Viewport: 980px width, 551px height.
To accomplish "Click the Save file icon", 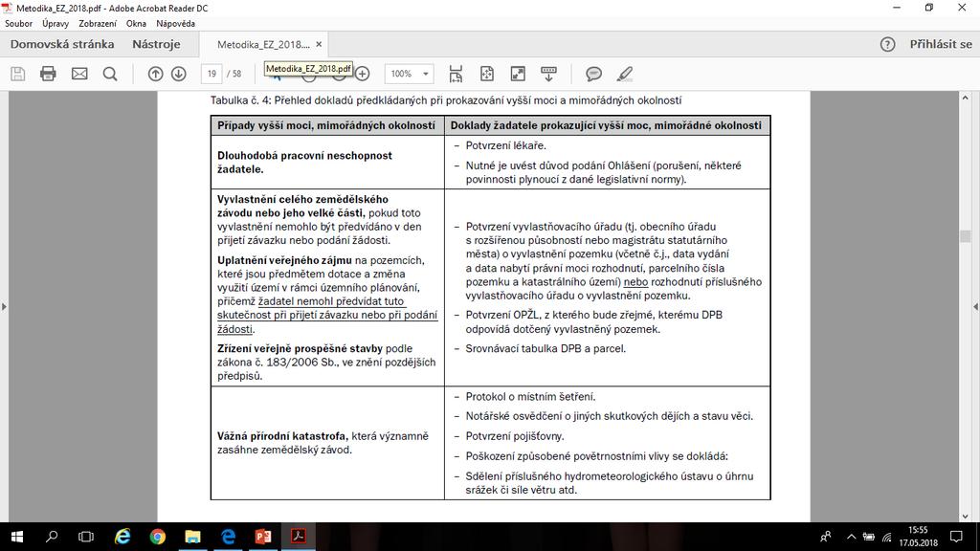I will pos(17,74).
